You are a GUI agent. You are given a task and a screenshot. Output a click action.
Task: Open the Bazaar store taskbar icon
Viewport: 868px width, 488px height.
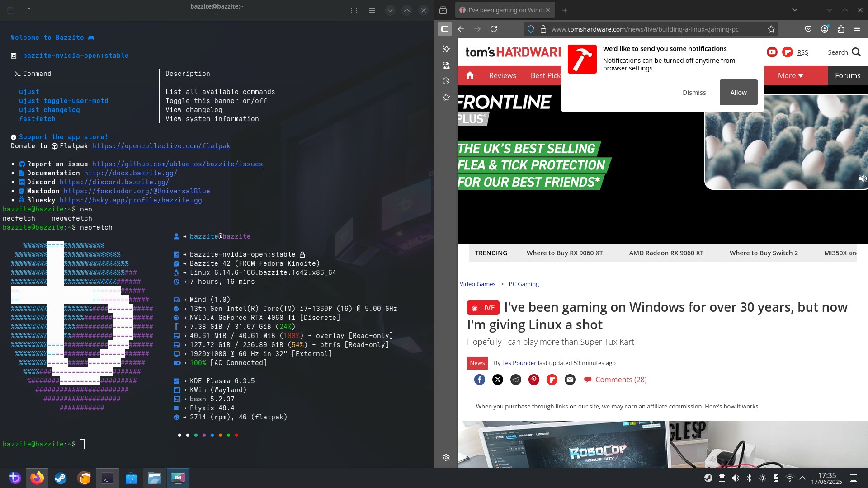(131, 478)
